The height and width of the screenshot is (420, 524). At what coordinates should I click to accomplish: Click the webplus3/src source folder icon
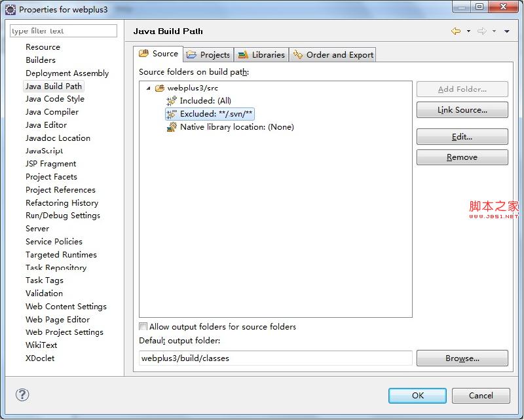click(x=159, y=88)
